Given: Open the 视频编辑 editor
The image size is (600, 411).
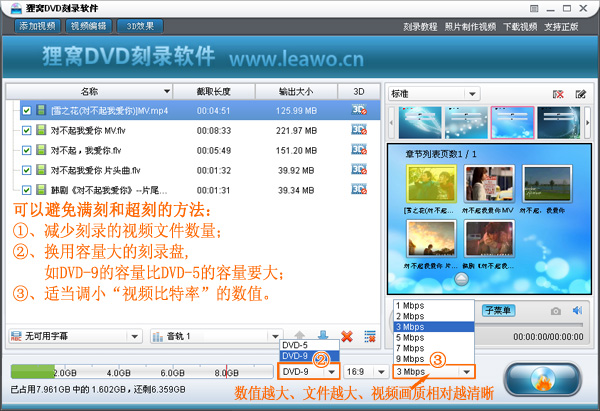Looking at the screenshot, I should pos(88,26).
